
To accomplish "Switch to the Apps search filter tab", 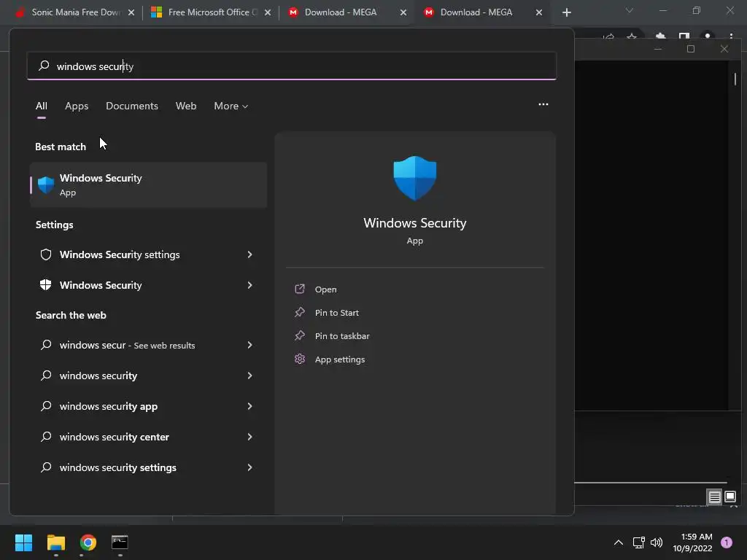I will (77, 106).
